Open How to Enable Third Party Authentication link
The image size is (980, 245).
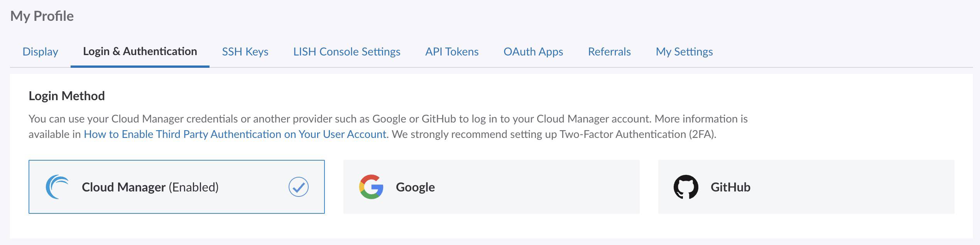click(x=235, y=134)
